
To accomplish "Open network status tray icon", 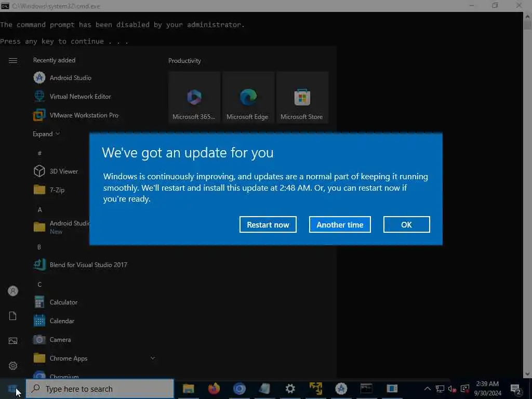I will coord(440,389).
